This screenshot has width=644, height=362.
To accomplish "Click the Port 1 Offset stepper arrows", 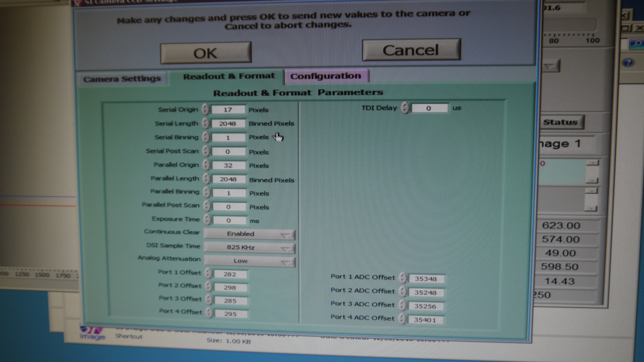I will click(x=208, y=273).
